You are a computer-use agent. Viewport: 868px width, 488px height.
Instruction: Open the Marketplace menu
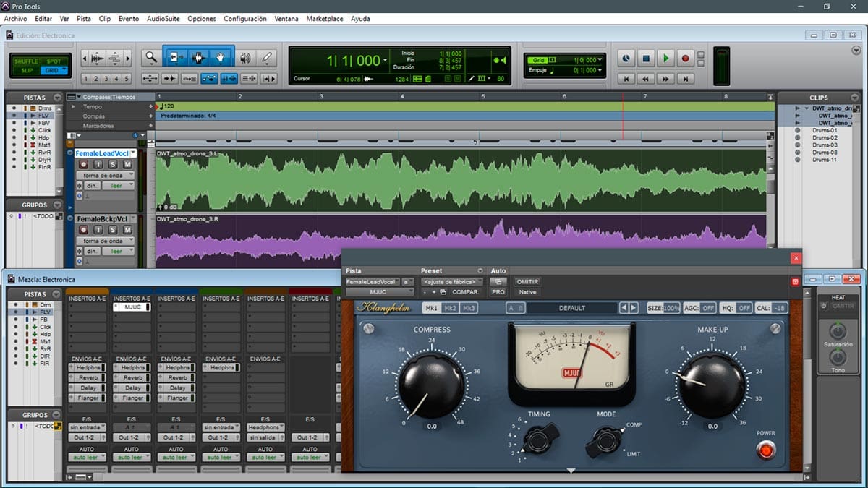pos(325,19)
